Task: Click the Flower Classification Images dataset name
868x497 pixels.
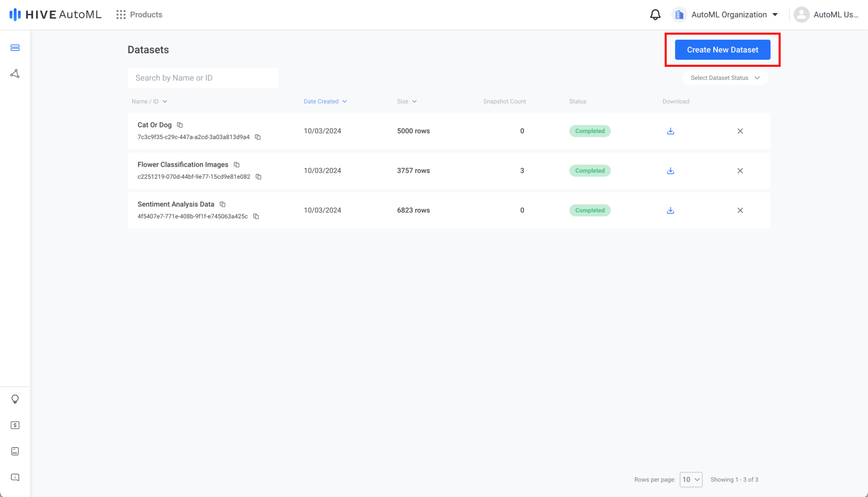Action: [182, 164]
